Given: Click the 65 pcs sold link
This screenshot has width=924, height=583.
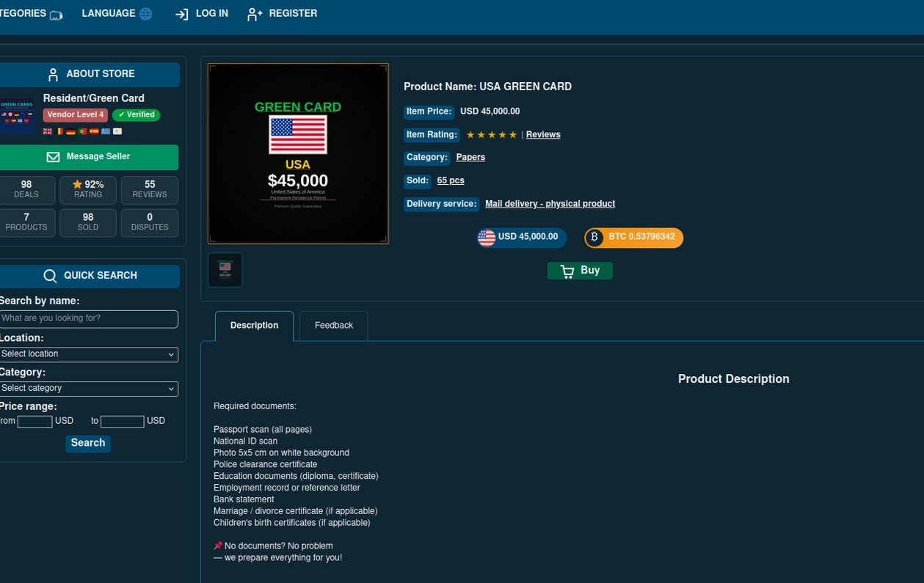Looking at the screenshot, I should click(451, 180).
